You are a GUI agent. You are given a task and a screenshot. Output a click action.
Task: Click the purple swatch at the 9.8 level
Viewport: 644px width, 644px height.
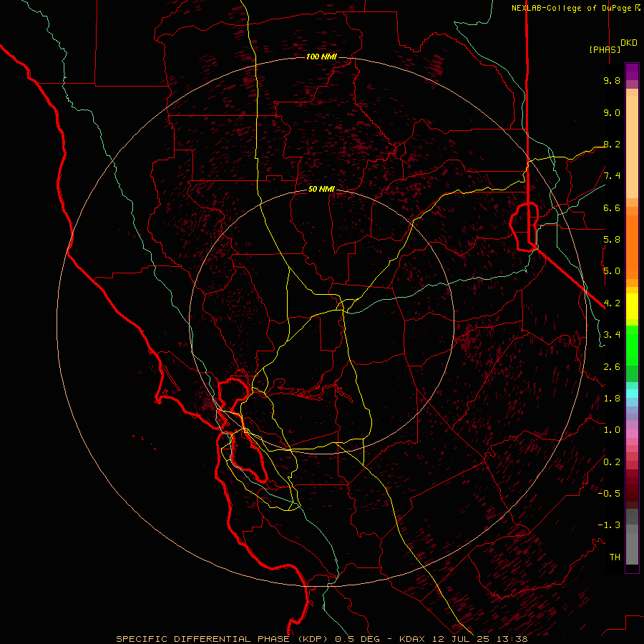(632, 72)
